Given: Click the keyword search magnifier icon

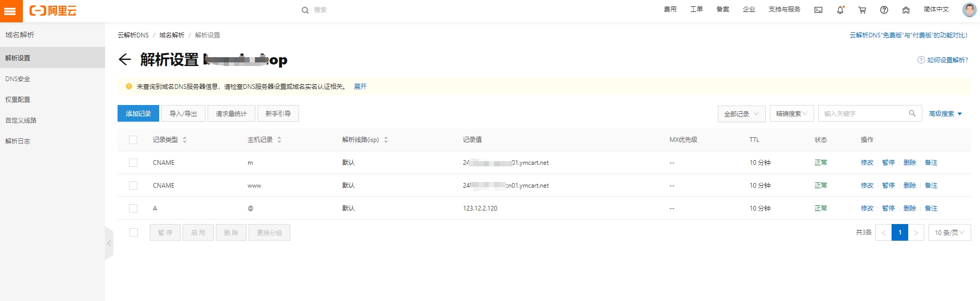Looking at the screenshot, I should pos(912,113).
